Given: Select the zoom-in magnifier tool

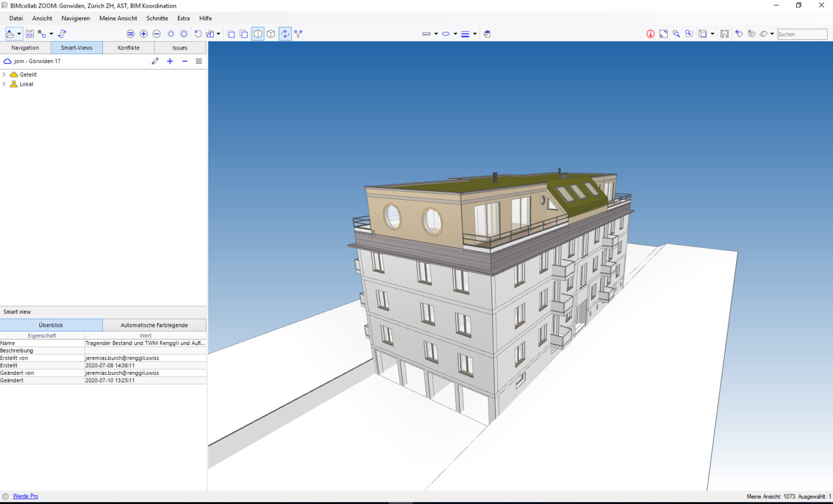Looking at the screenshot, I should [x=676, y=34].
